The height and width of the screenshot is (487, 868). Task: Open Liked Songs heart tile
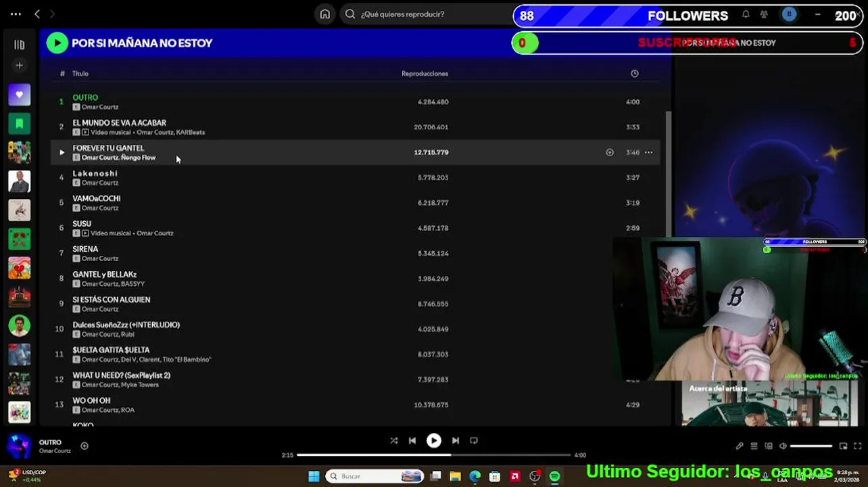tap(19, 95)
